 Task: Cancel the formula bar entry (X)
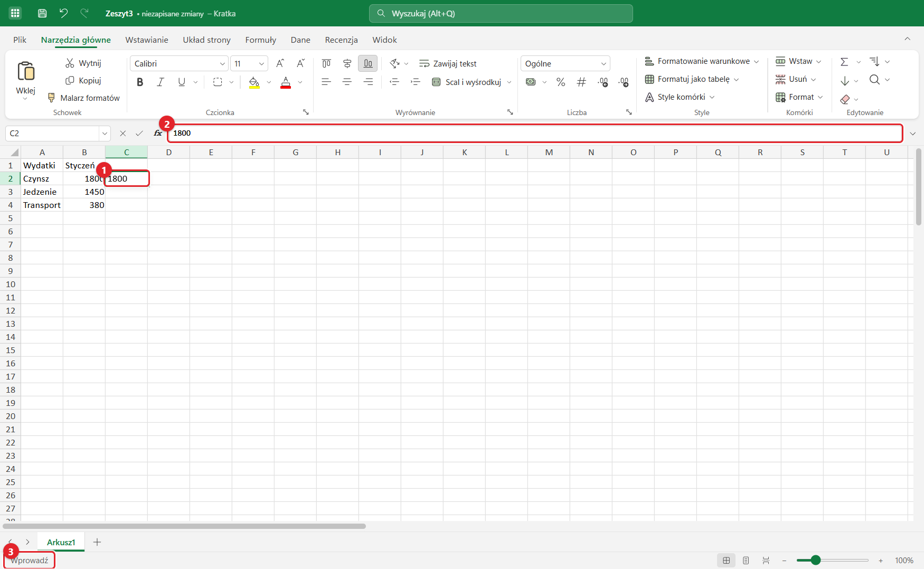coord(122,134)
